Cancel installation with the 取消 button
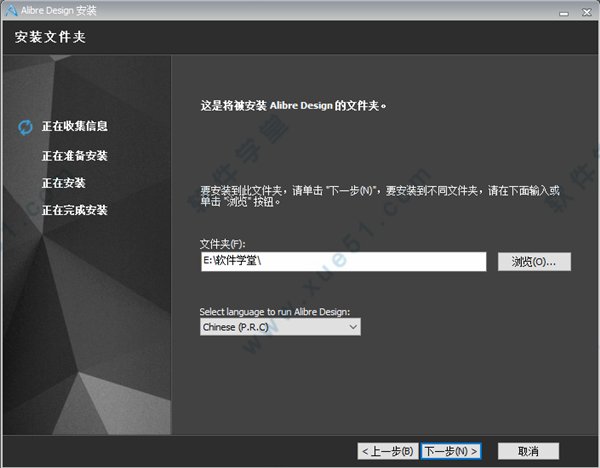The width and height of the screenshot is (600, 468). pyautogui.click(x=528, y=452)
